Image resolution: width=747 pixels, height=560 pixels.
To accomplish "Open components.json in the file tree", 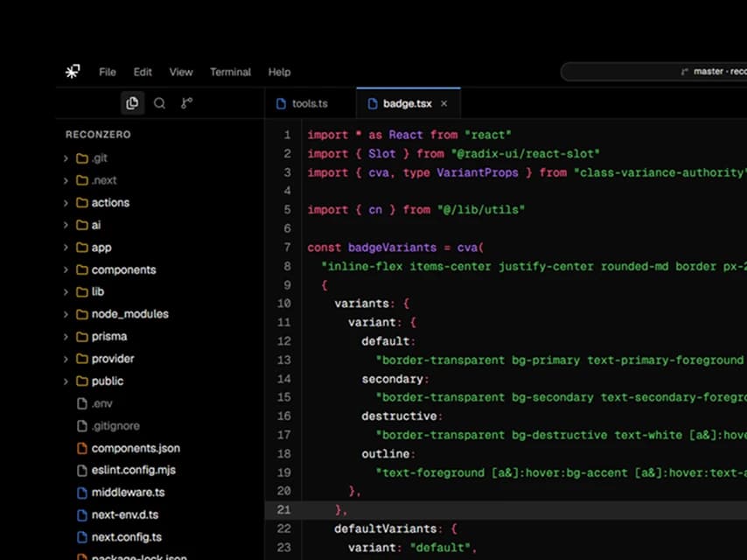I will pos(136,448).
